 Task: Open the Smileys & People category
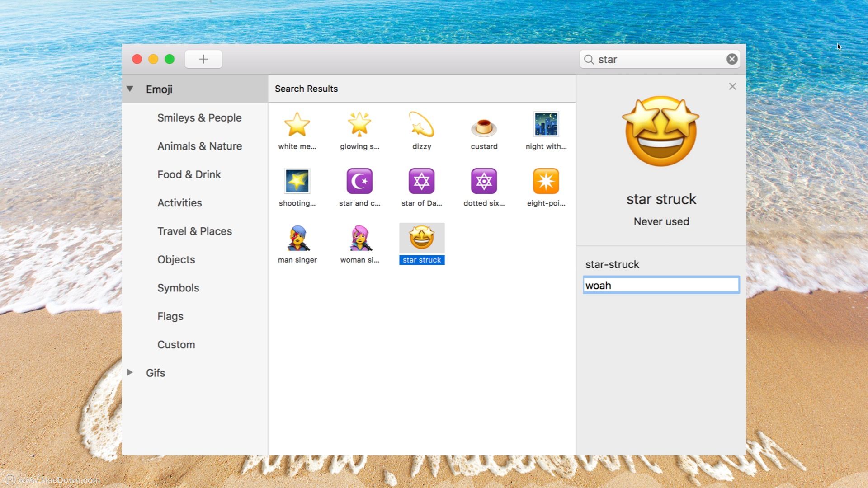click(199, 118)
